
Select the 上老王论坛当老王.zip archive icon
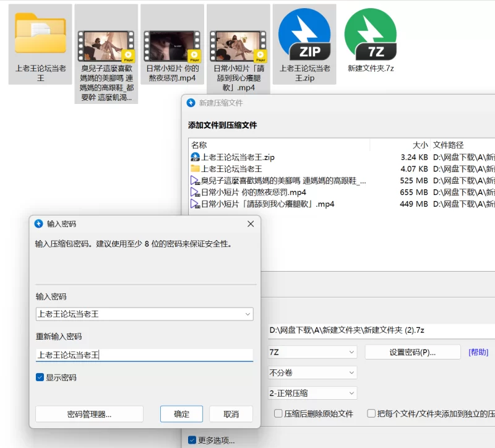coord(304,34)
